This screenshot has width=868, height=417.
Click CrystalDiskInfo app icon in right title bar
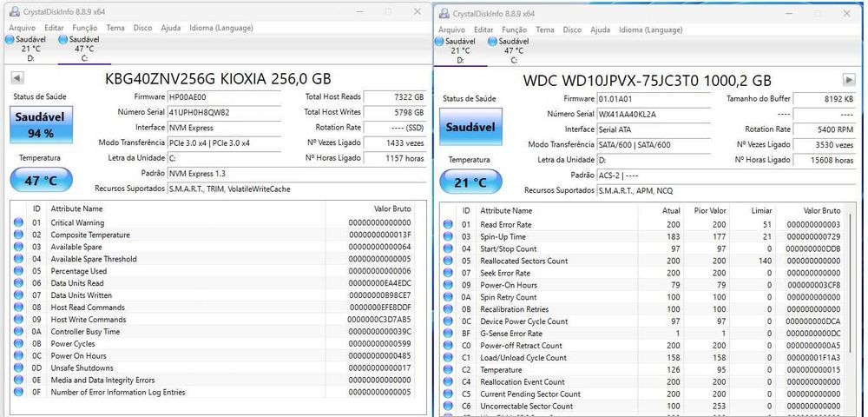point(444,13)
